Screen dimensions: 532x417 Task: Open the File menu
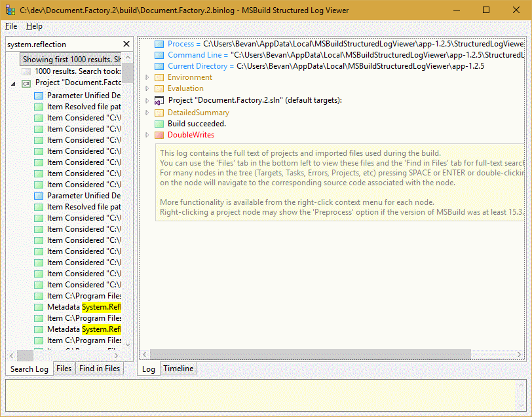tap(11, 26)
